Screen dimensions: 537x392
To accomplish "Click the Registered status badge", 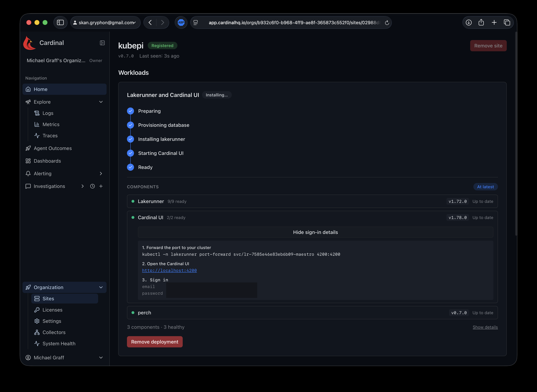I will [162, 46].
